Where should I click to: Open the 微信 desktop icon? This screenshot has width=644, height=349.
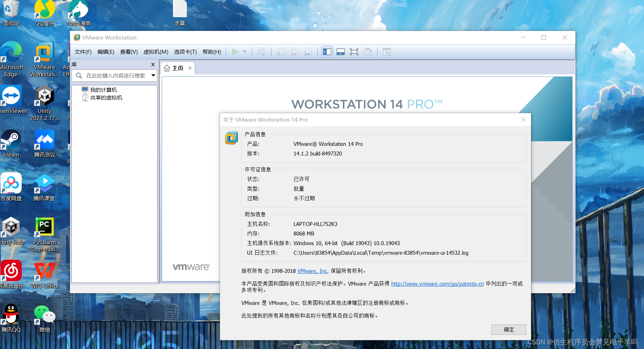[44, 318]
